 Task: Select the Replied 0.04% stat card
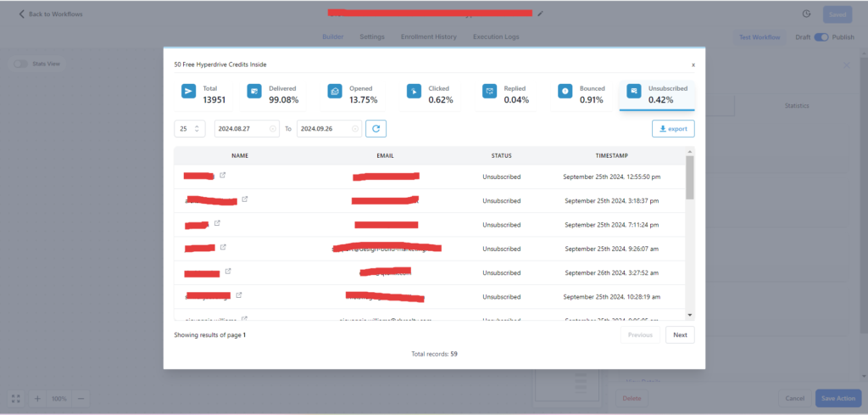[x=506, y=95]
